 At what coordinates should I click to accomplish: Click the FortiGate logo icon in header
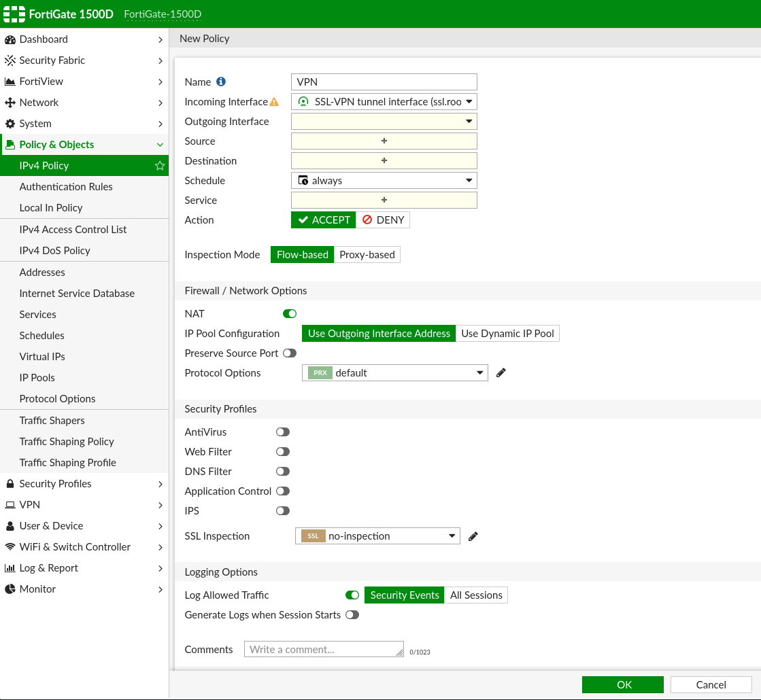[x=14, y=14]
